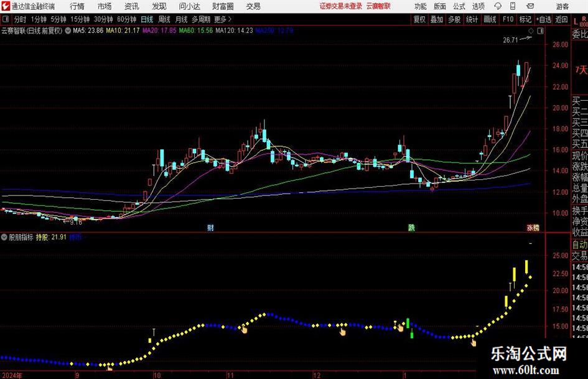Screen dimensions: 588x379
Task: Click the 标记 mark button
Action: coord(525,19)
